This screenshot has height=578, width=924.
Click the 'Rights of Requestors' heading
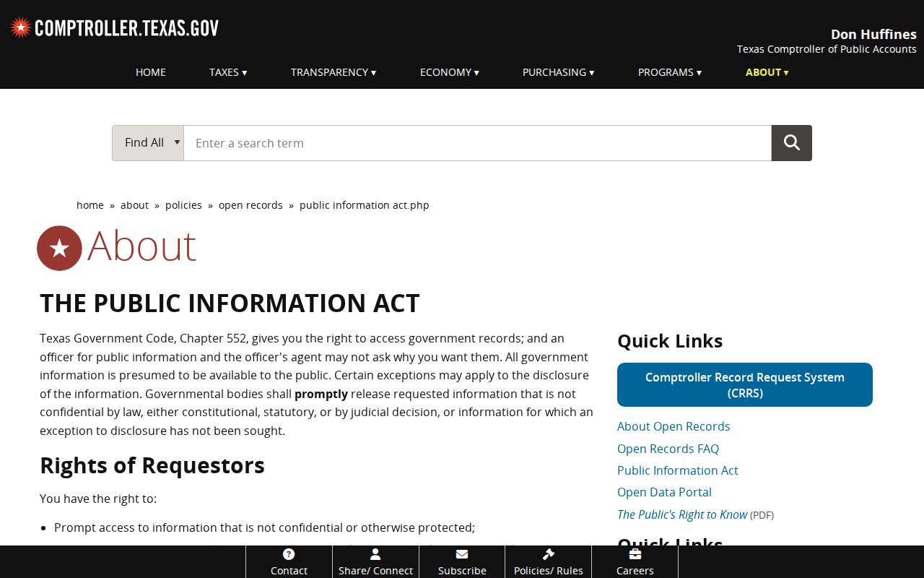[x=152, y=465]
